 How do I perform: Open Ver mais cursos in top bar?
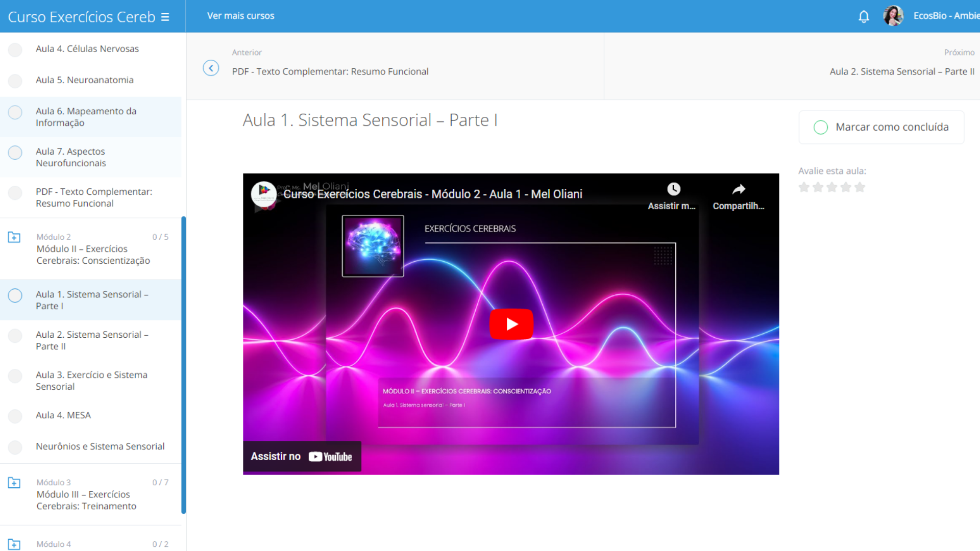tap(240, 16)
